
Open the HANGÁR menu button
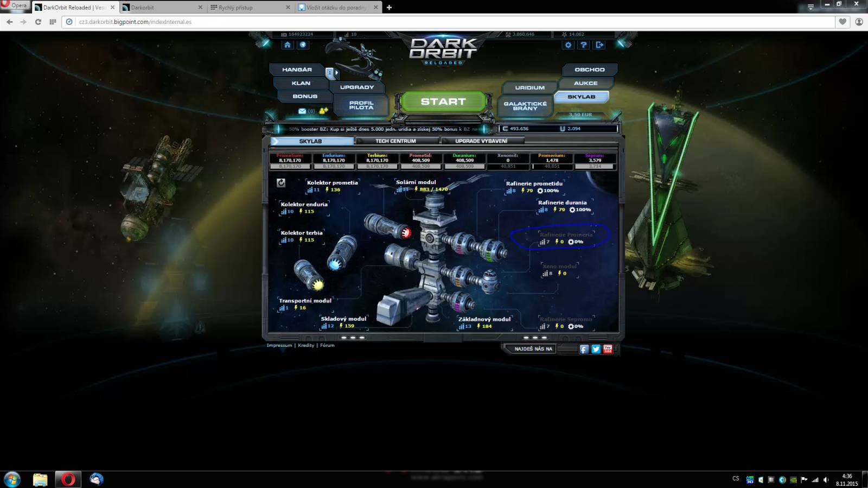tap(297, 69)
